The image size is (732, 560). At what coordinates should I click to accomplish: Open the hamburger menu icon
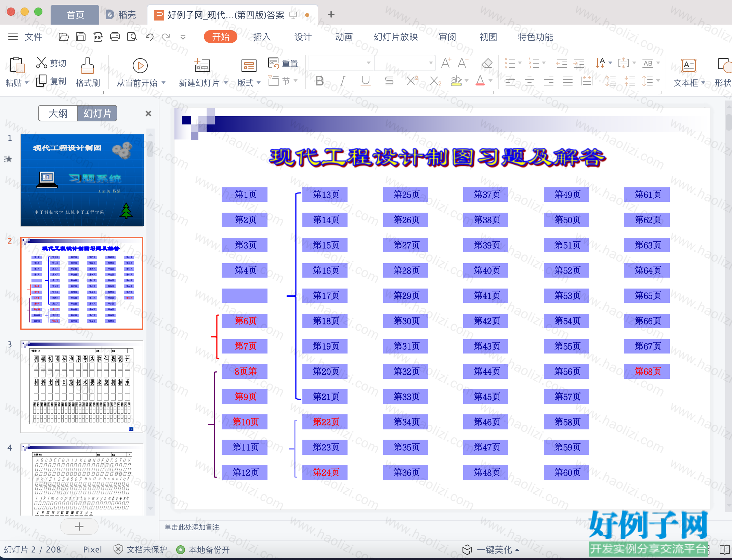[x=13, y=37]
